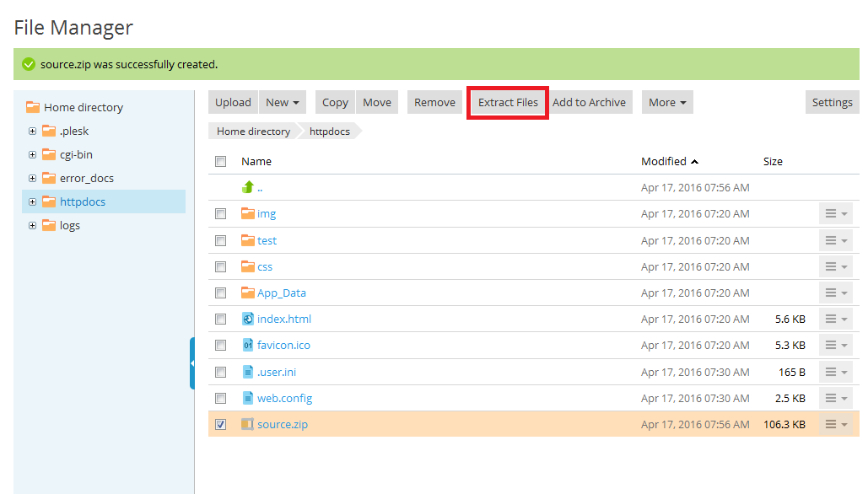The image size is (868, 494).
Task: Open the web.config file link
Action: click(x=284, y=398)
